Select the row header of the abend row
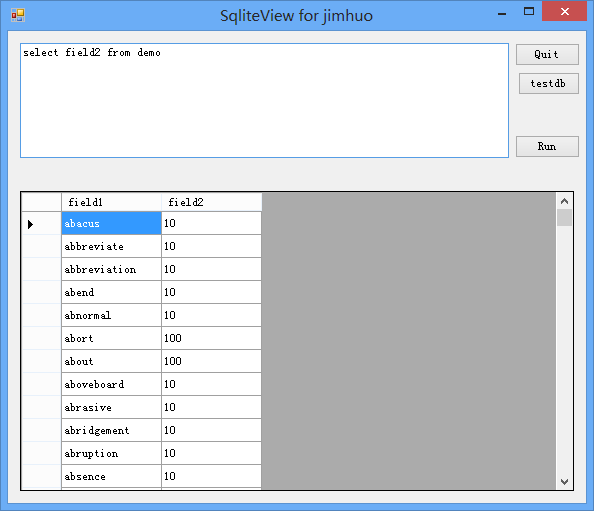 pos(42,292)
